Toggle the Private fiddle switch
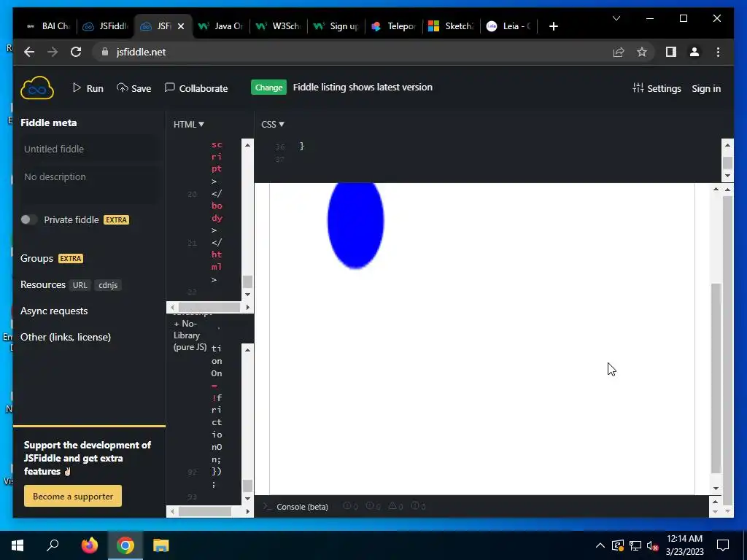The width and height of the screenshot is (747, 560). pos(28,219)
